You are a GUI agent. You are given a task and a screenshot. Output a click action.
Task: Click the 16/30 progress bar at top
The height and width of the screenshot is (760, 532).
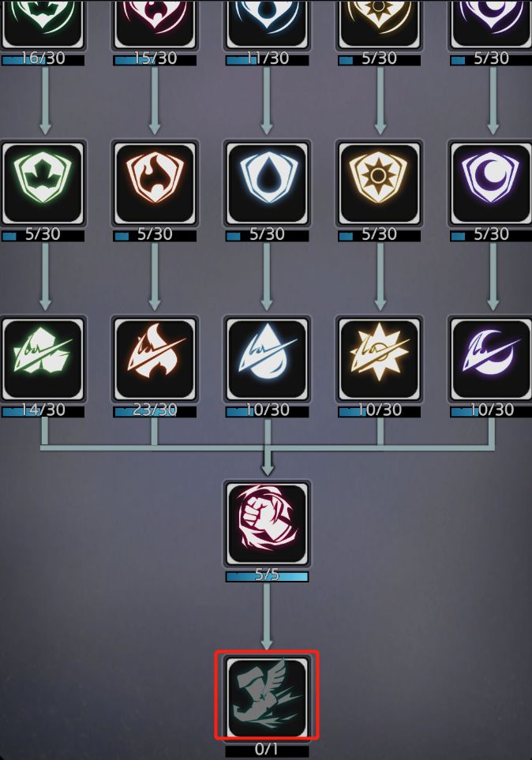[x=43, y=60]
